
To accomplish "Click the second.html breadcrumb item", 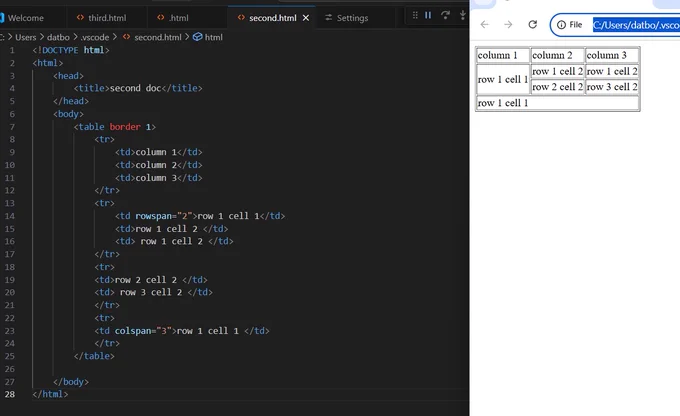I will point(152,37).
